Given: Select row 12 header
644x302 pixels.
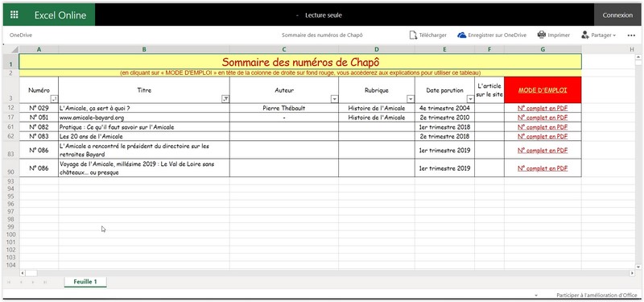Looking at the screenshot, I should (11, 108).
